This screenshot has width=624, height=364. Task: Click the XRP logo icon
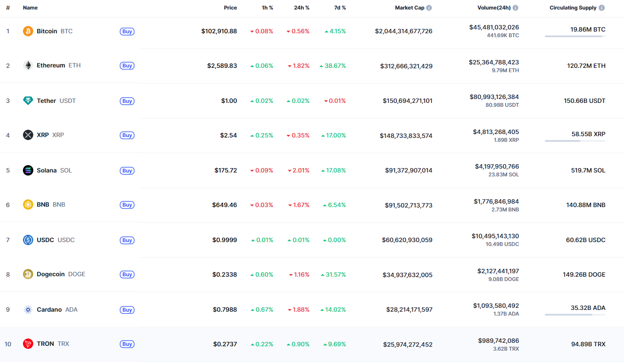click(28, 135)
